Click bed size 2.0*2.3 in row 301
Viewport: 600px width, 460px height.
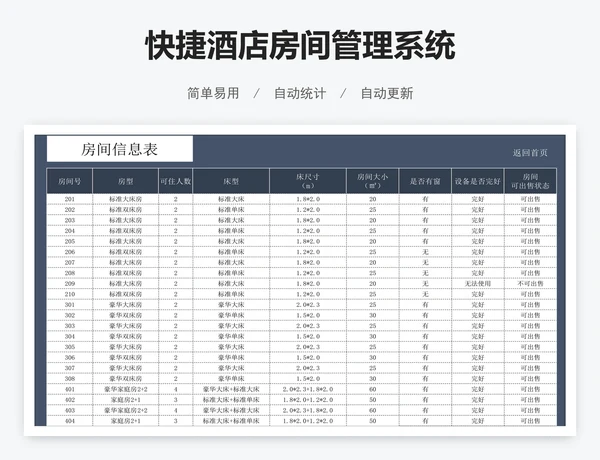point(308,305)
